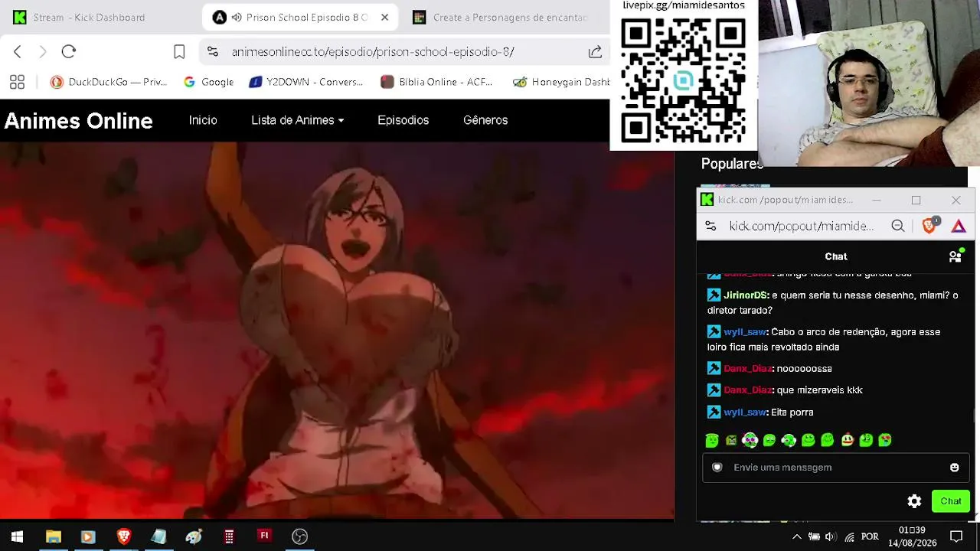
Task: Open Paint app from the taskbar
Action: tap(194, 536)
